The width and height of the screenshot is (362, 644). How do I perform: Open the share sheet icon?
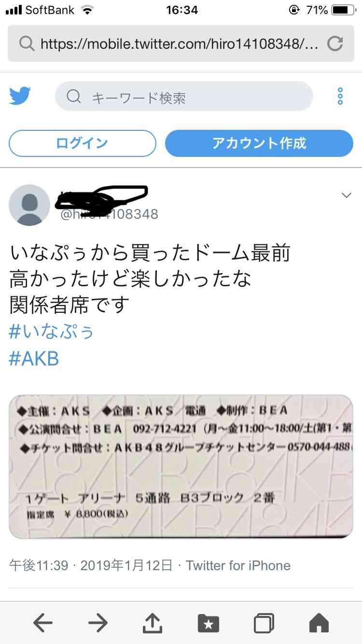153,622
